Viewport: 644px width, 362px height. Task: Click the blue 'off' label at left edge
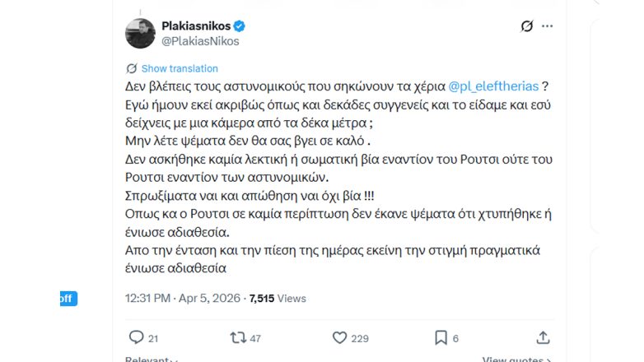[x=66, y=299]
